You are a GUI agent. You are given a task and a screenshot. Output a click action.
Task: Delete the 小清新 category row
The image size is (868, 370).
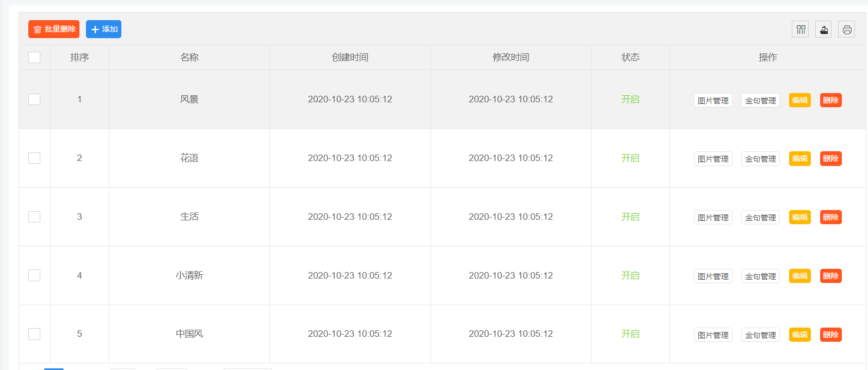pyautogui.click(x=830, y=276)
